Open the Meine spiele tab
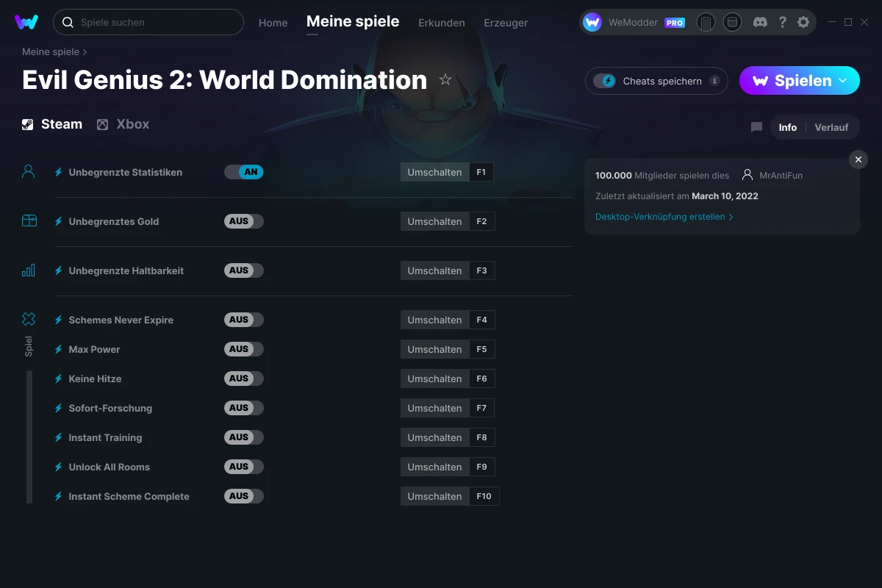 pyautogui.click(x=353, y=22)
